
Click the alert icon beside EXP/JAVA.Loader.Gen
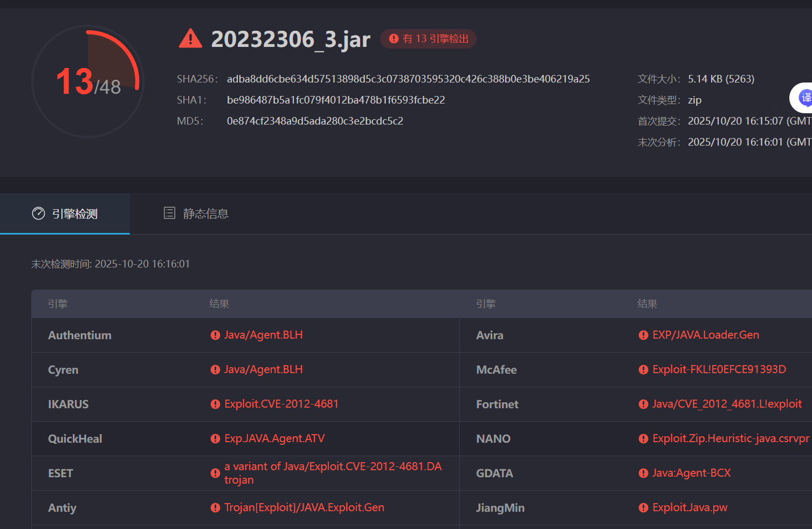[x=643, y=335]
